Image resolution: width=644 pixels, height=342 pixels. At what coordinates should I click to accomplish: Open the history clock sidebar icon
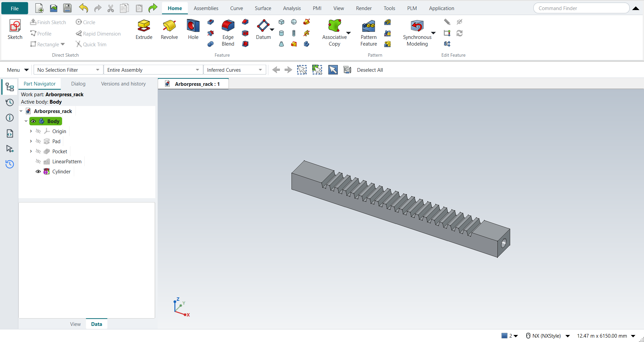point(10,102)
